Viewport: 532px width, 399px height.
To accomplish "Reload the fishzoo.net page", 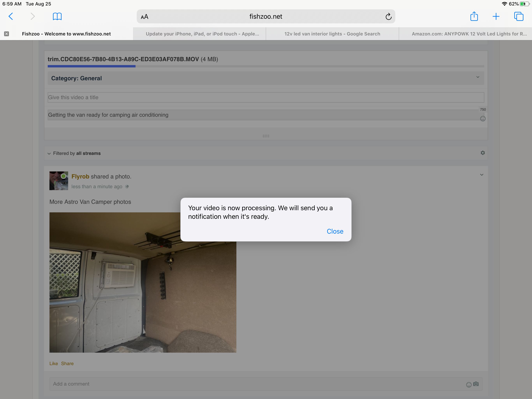I will (388, 17).
